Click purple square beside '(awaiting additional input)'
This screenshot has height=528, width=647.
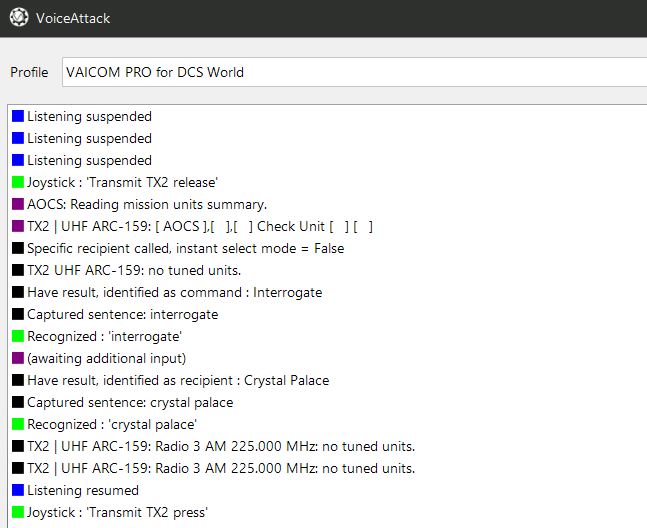(18, 358)
